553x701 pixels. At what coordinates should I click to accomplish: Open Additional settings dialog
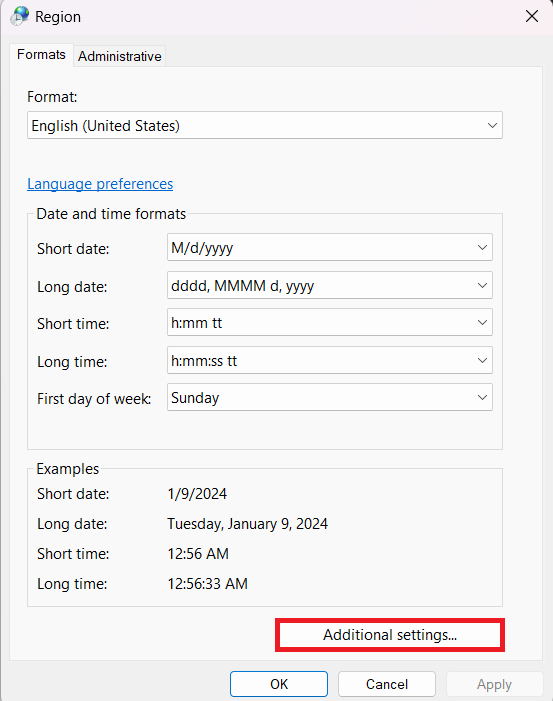(x=390, y=635)
